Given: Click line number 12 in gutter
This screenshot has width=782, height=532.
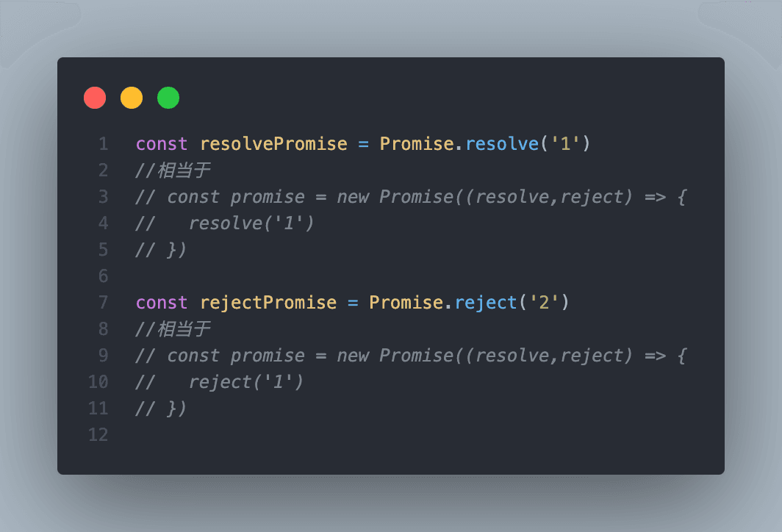Looking at the screenshot, I should click(98, 435).
